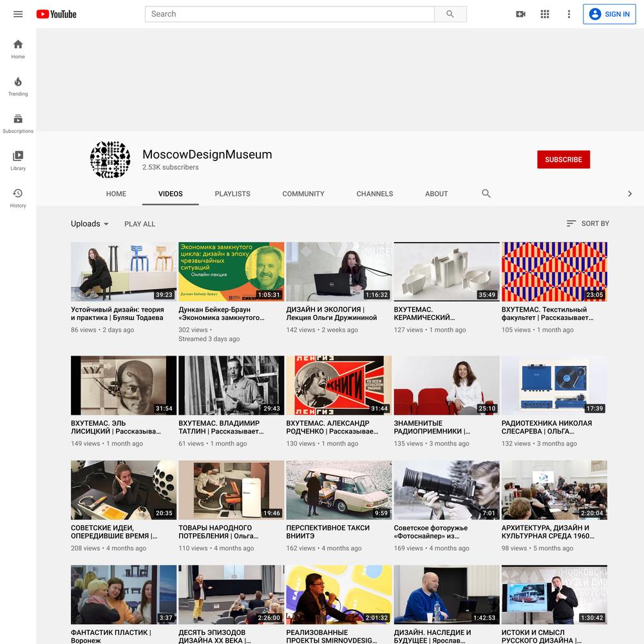This screenshot has height=644, width=644.
Task: Click inside the Search input field
Action: coord(290,14)
